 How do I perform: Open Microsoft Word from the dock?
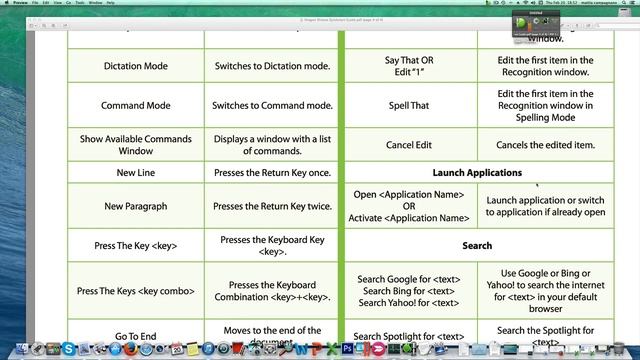(301, 349)
